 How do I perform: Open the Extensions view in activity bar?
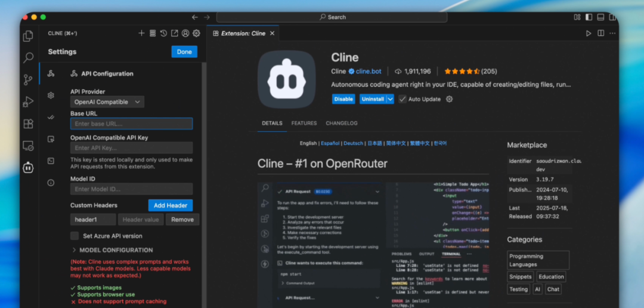(x=28, y=124)
